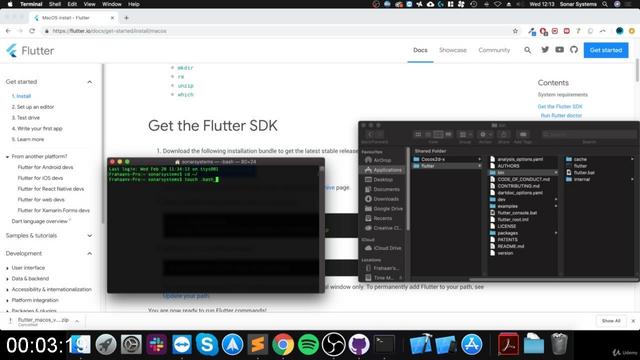Open the Window menu in the menu bar
The width and height of the screenshot is (640, 360).
pos(111,4)
